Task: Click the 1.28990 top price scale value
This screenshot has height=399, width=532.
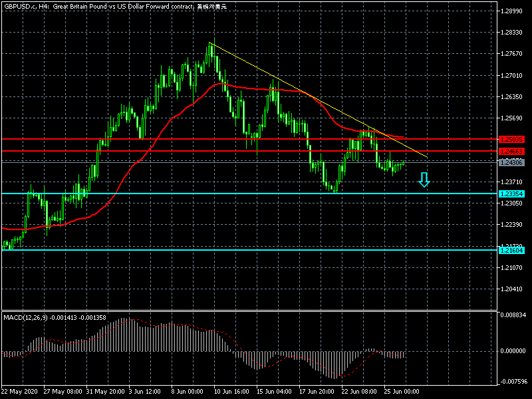Action: [513, 11]
